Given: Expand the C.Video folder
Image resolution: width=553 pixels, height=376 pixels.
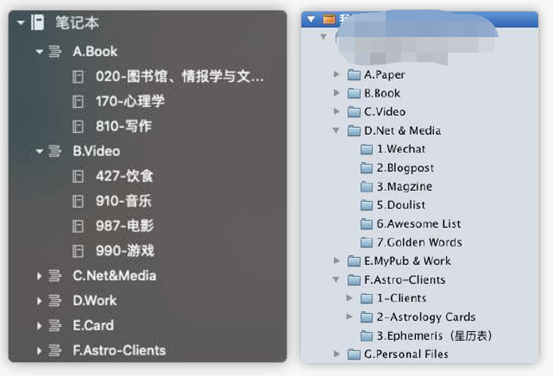Looking at the screenshot, I should [x=336, y=111].
